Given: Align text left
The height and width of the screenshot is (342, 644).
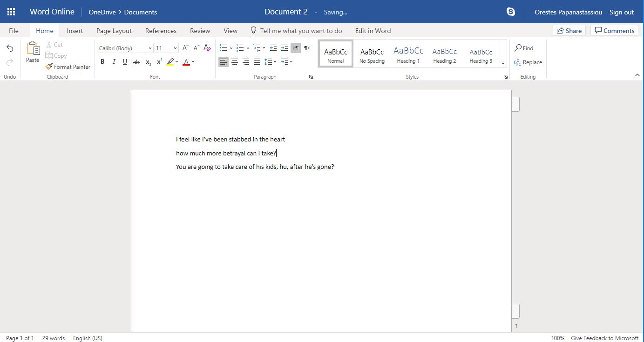Looking at the screenshot, I should click(224, 62).
